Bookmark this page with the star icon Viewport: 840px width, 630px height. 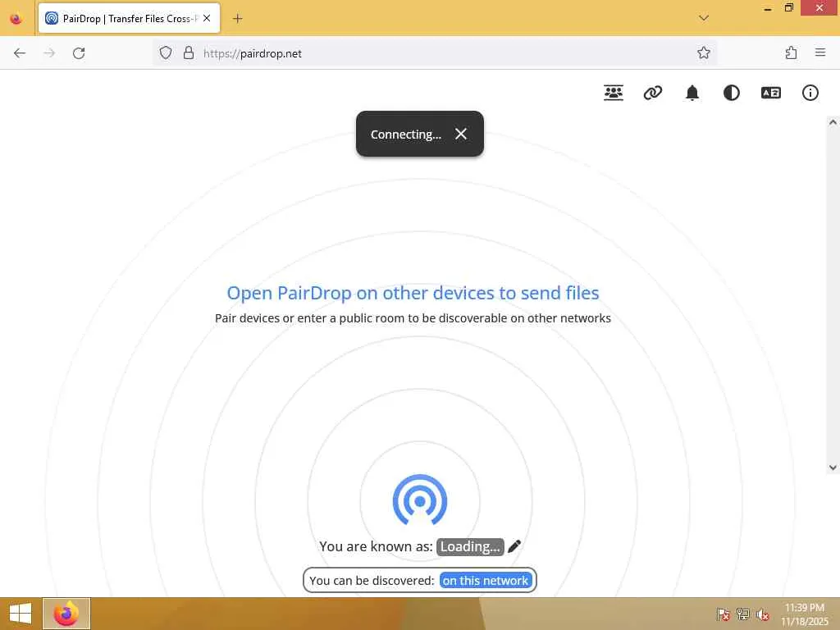click(703, 52)
